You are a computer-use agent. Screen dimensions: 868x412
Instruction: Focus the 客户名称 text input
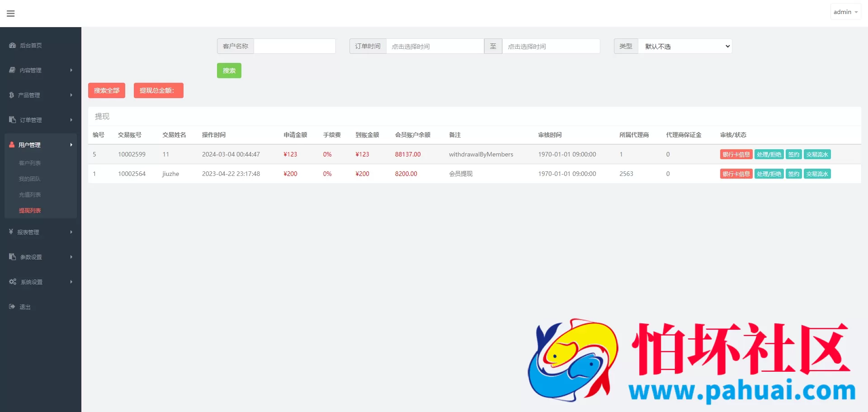click(294, 46)
